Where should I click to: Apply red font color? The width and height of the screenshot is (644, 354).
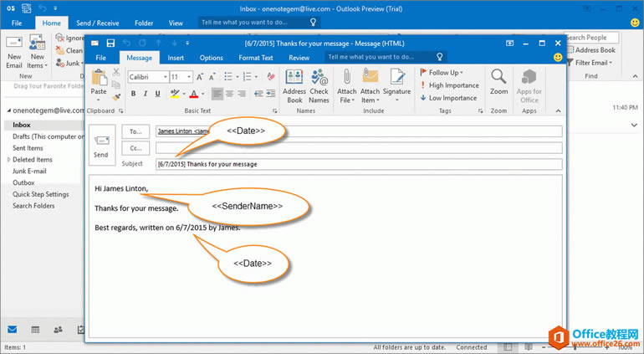[194, 94]
